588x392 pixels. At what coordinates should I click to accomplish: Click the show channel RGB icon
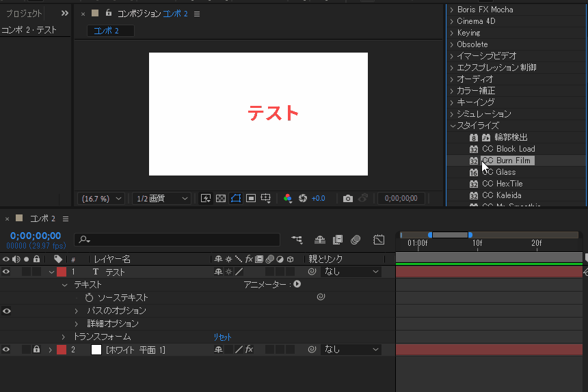coord(288,199)
